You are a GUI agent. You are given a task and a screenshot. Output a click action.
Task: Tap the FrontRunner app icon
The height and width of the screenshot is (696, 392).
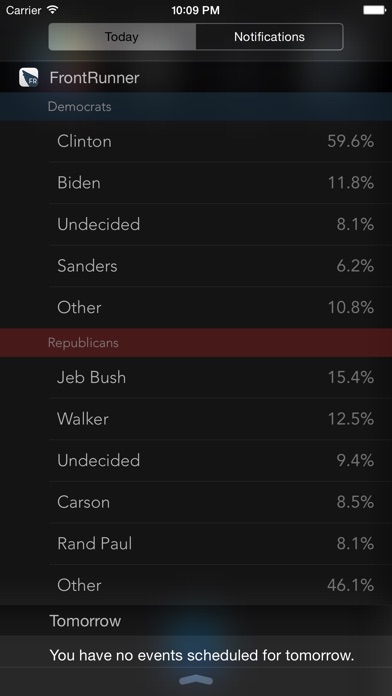(x=28, y=78)
